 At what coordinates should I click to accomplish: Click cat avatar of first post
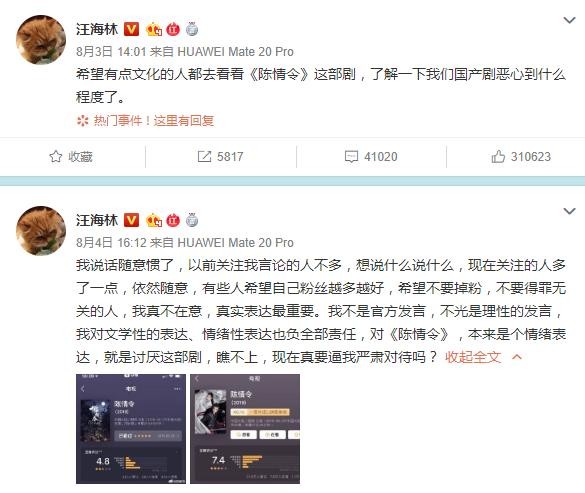pyautogui.click(x=41, y=40)
